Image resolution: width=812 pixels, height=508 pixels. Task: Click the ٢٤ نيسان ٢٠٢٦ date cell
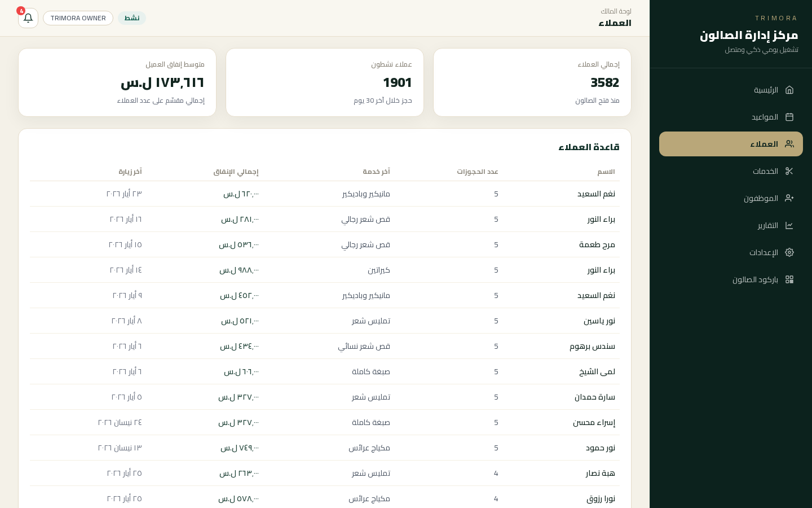tap(120, 422)
